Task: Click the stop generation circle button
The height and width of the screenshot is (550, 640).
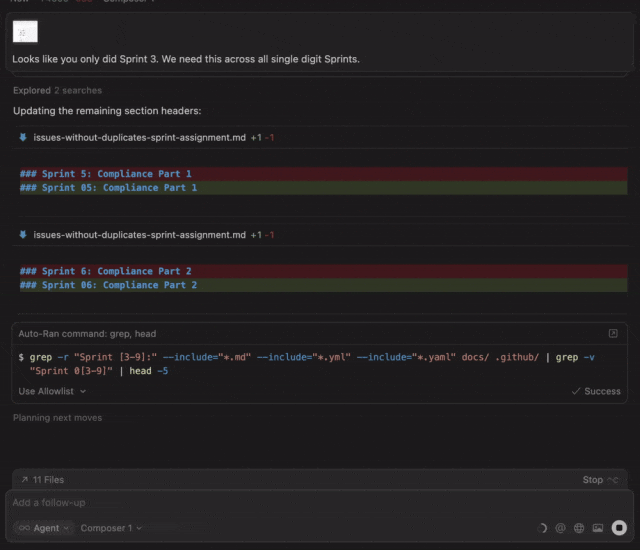Action: point(619,528)
